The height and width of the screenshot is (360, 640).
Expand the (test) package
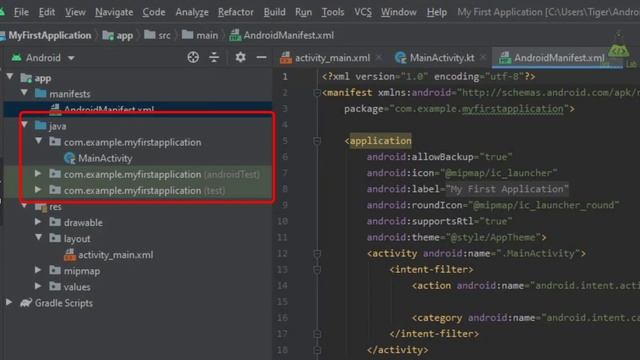[38, 190]
